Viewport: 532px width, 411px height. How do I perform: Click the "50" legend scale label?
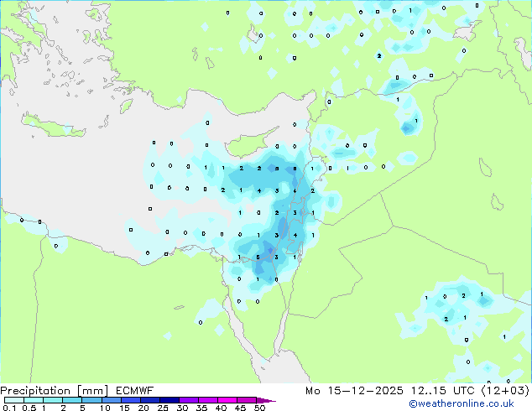coord(259,408)
